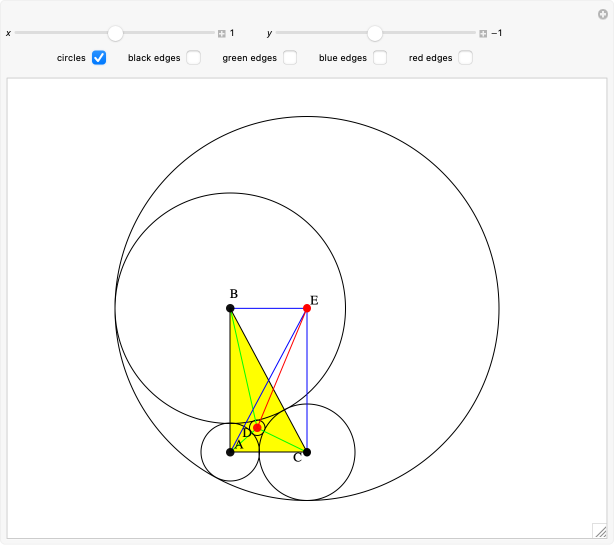Screen dimensions: 614x546
Task: Click the circles label text
Action: (71, 58)
